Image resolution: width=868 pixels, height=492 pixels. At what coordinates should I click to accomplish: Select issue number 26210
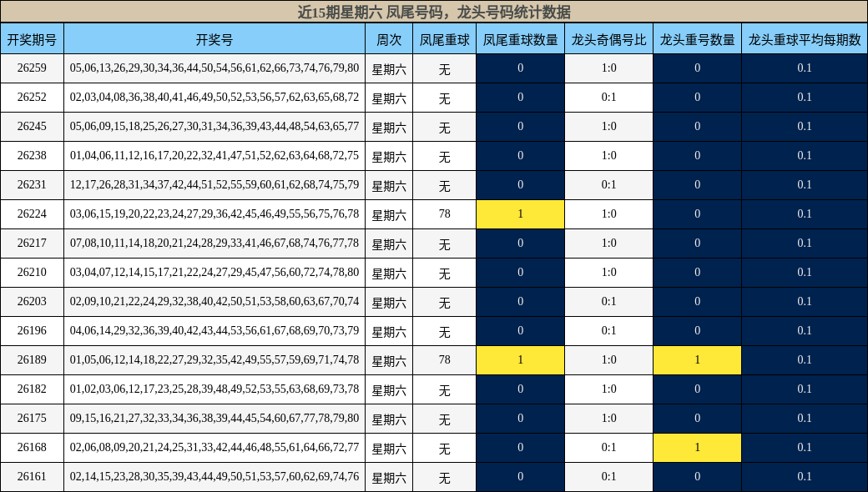click(x=32, y=273)
